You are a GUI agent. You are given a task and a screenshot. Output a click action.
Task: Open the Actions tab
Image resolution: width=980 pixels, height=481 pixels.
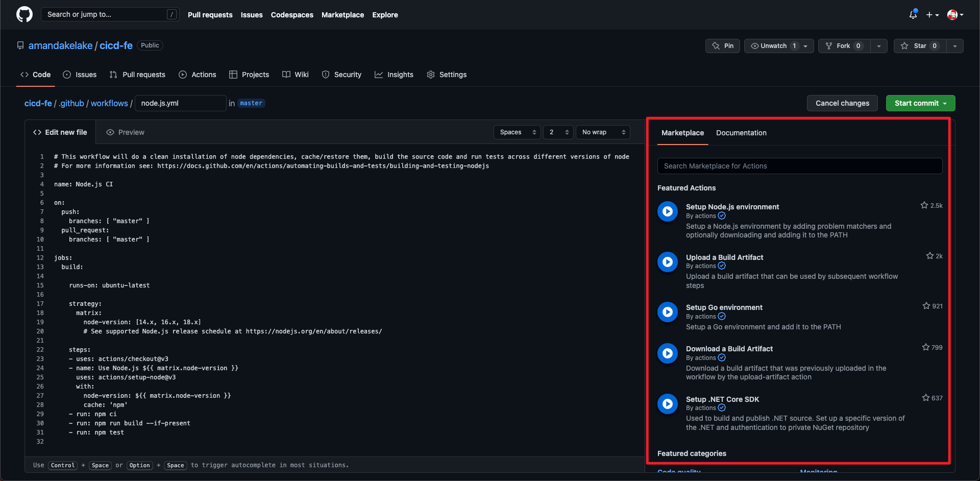coord(198,75)
